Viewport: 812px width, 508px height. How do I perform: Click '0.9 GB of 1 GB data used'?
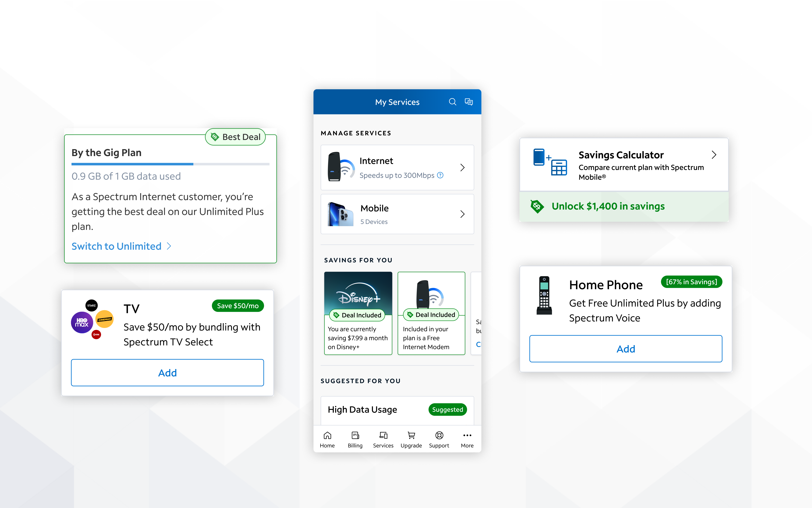click(x=126, y=176)
